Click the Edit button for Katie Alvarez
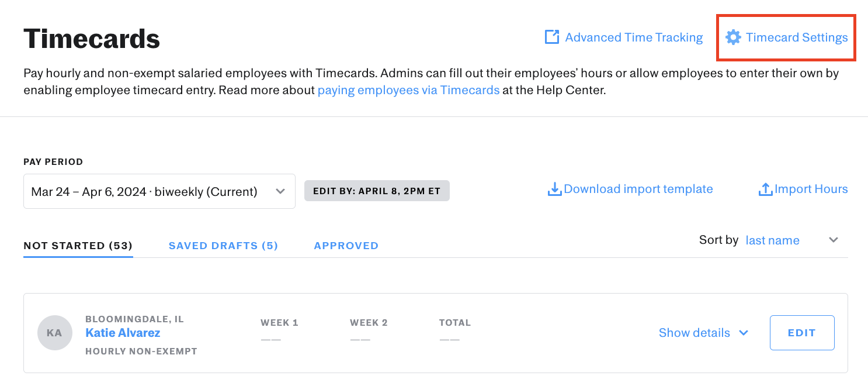Image resolution: width=868 pixels, height=386 pixels. click(802, 333)
